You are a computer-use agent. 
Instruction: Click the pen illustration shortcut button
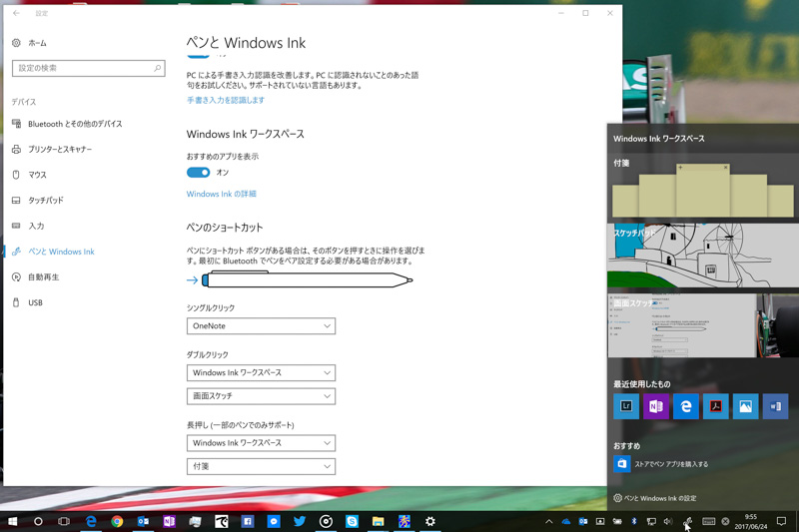(x=206, y=279)
